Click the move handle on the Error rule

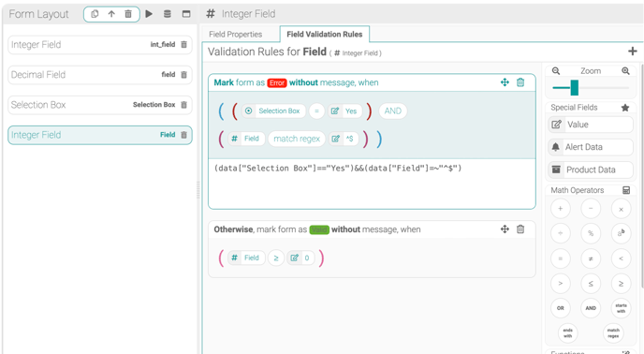(505, 82)
